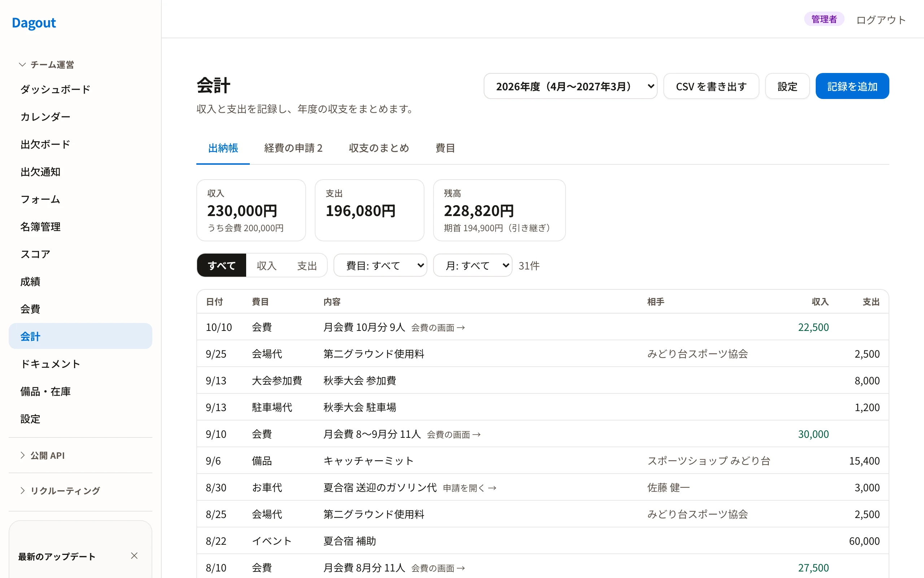Switch to the 経費の申請 tab
Viewport: 924px width, 578px height.
coord(293,148)
